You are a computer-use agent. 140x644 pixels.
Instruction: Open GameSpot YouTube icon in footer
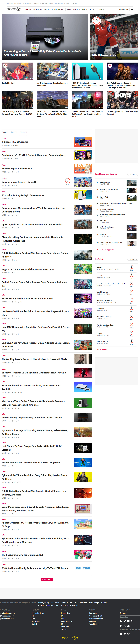point(128,621)
